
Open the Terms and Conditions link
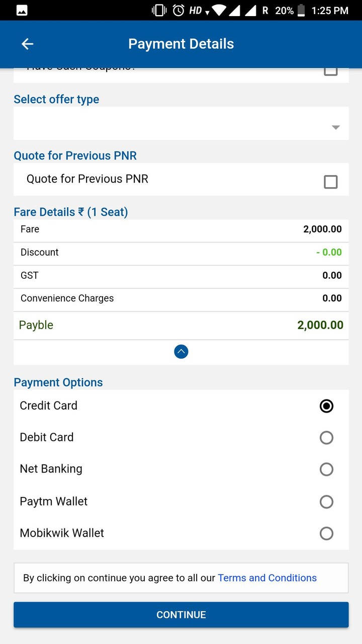(267, 578)
